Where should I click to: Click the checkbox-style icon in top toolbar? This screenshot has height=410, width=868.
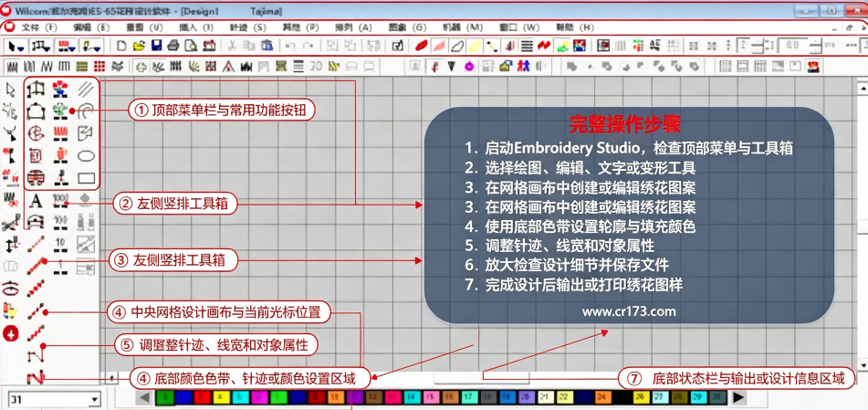click(397, 46)
